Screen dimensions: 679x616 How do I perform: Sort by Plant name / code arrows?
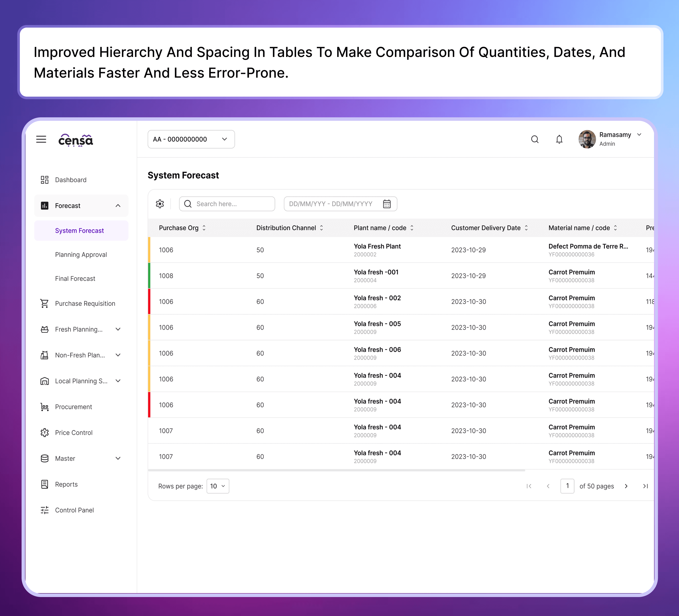click(412, 228)
